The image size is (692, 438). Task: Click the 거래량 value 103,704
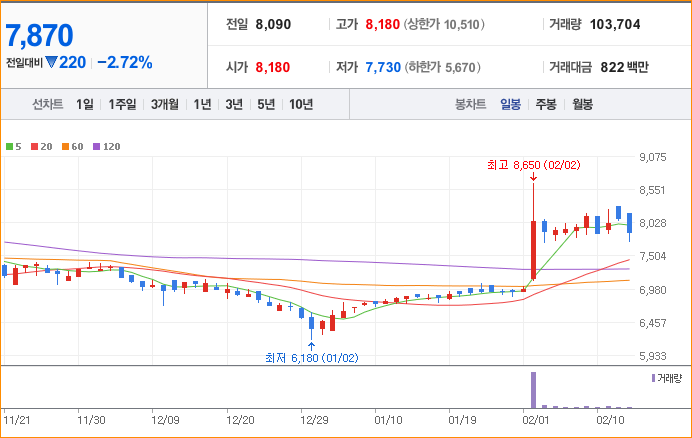(615, 24)
